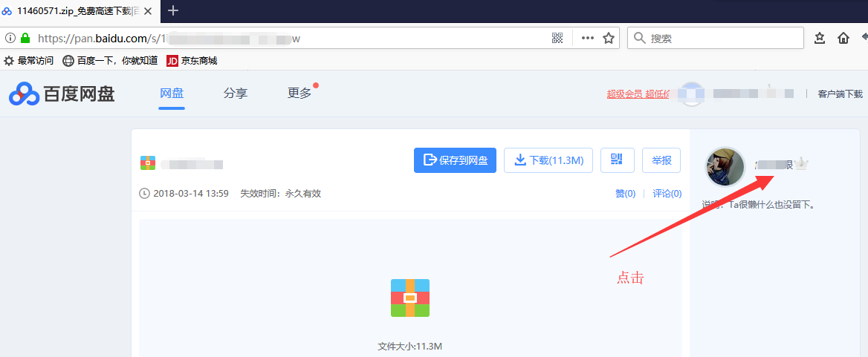Select the 11460571.zip browser tab
The height and width of the screenshot is (357, 868).
click(x=80, y=11)
